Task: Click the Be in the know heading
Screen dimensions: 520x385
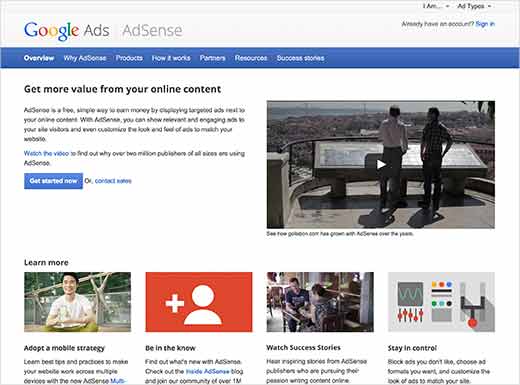Action: pyautogui.click(x=170, y=348)
